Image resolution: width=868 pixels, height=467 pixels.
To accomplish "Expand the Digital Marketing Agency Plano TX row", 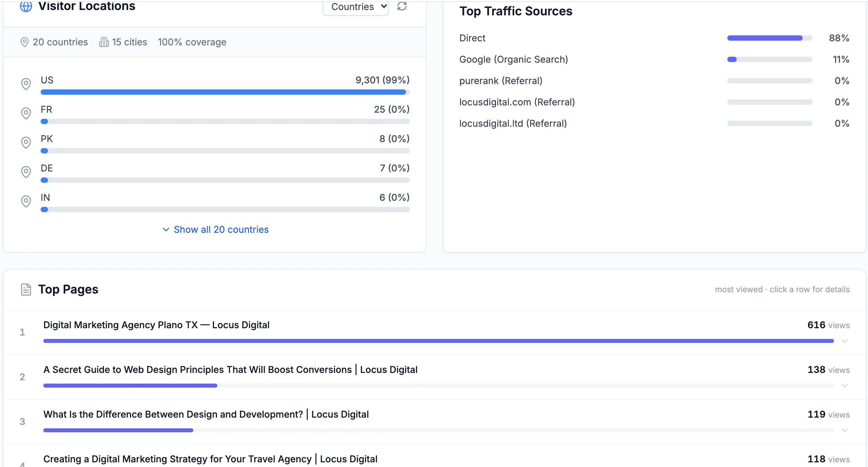I will pyautogui.click(x=844, y=341).
